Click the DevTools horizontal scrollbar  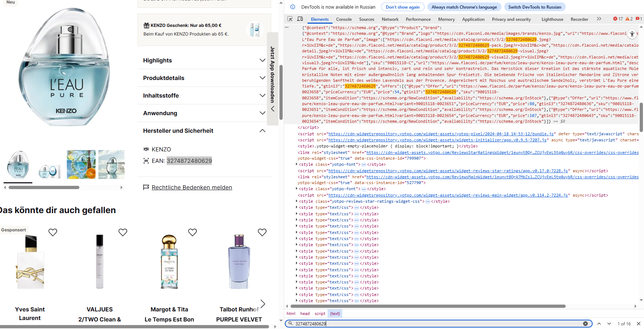click(x=428, y=306)
